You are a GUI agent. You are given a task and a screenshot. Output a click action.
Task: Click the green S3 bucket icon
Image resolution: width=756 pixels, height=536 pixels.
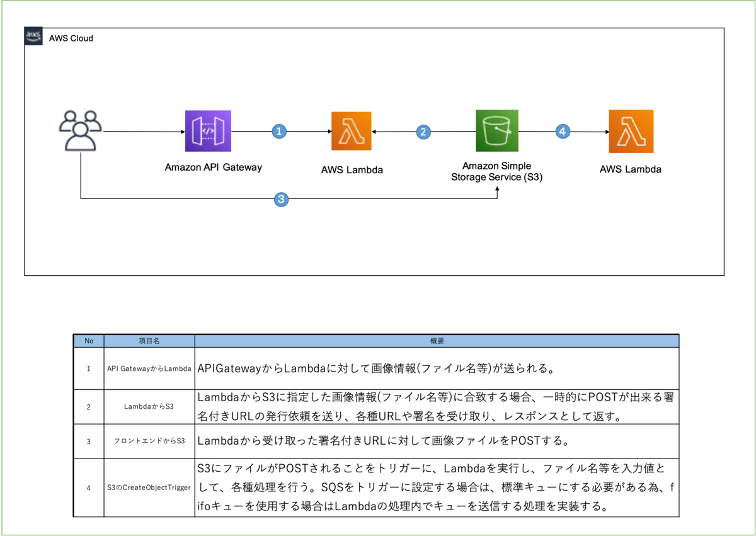[496, 131]
